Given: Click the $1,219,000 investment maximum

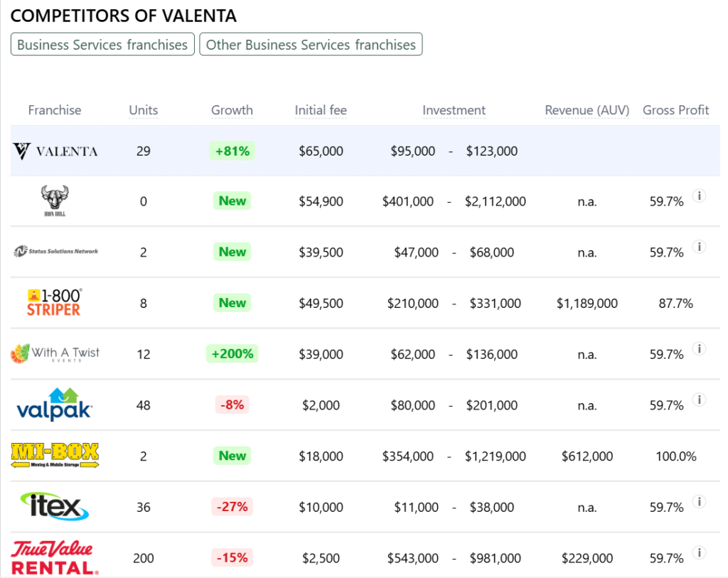Looking at the screenshot, I should click(496, 456).
